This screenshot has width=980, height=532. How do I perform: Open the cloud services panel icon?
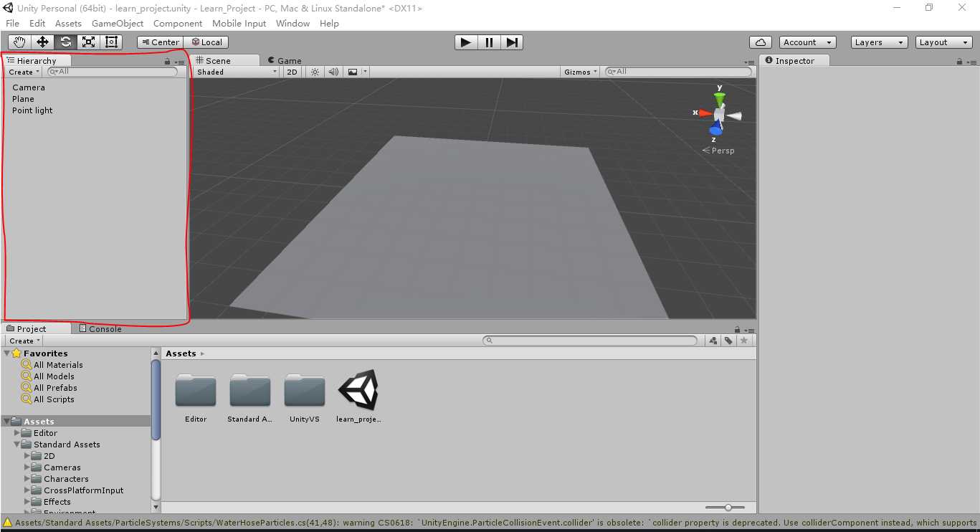[x=760, y=42]
